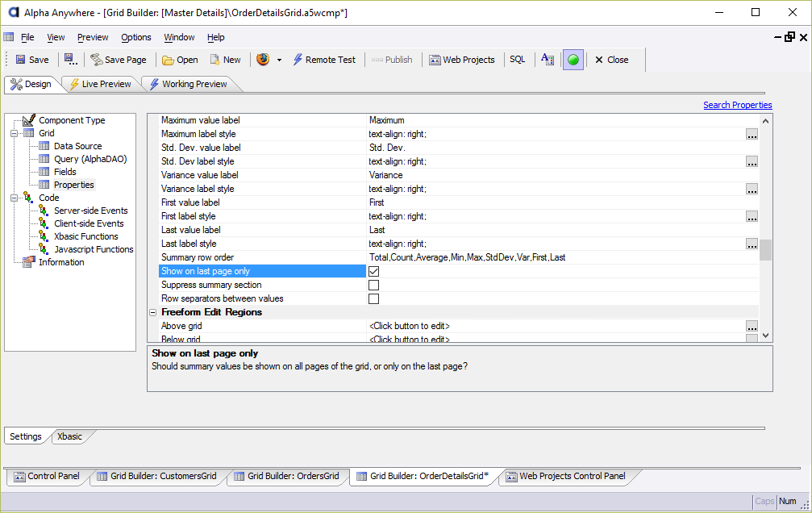The height and width of the screenshot is (513, 812).
Task: Collapse the Grid tree node
Action: (14, 133)
